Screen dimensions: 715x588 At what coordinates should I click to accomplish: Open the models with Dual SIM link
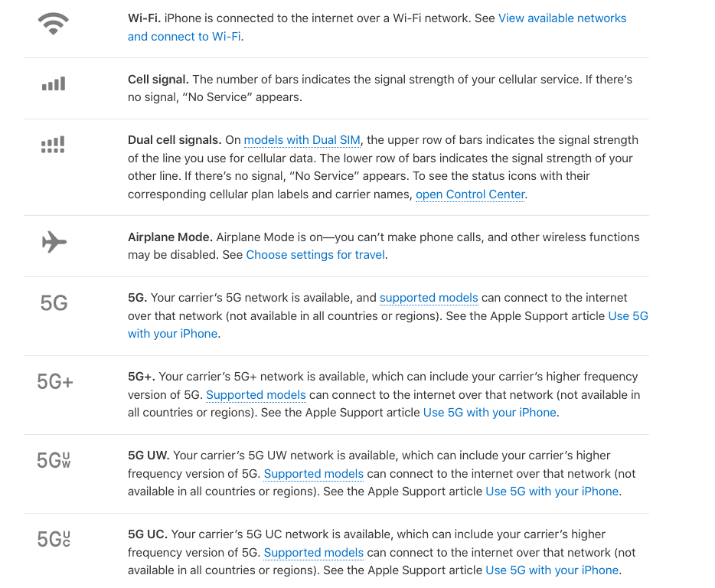tap(302, 140)
